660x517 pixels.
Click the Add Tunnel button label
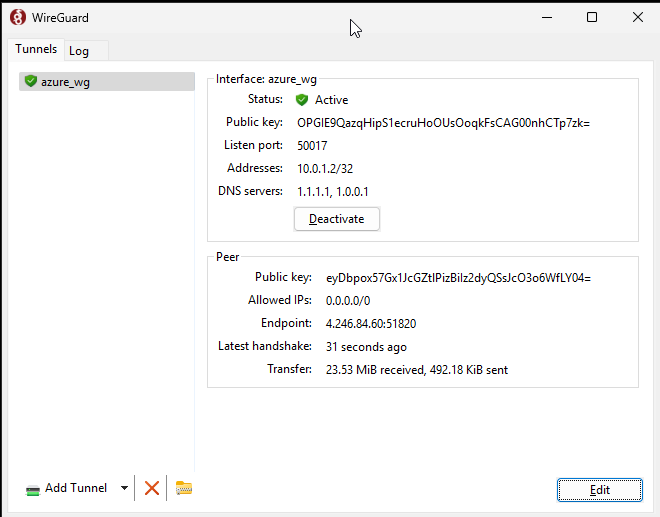(x=76, y=488)
